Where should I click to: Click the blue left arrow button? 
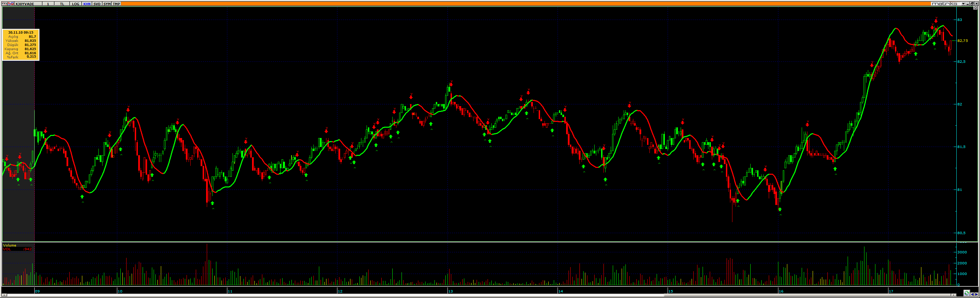(x=972, y=295)
